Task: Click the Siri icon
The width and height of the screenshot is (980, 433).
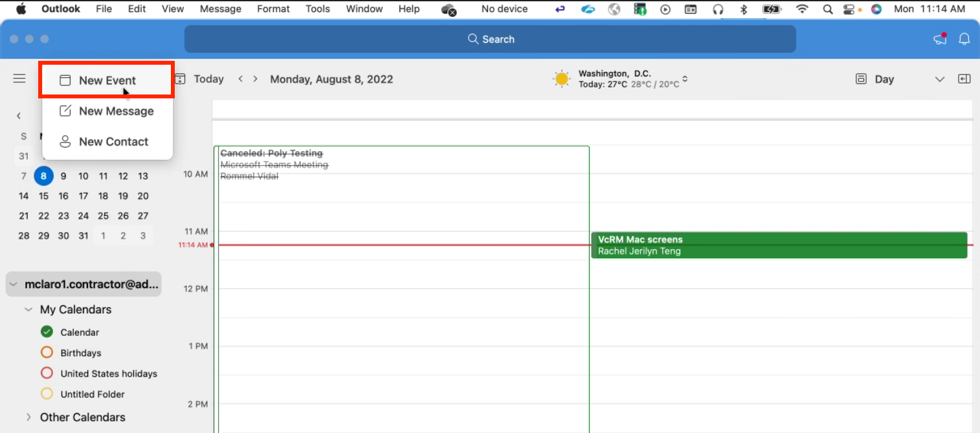Action: click(876, 9)
